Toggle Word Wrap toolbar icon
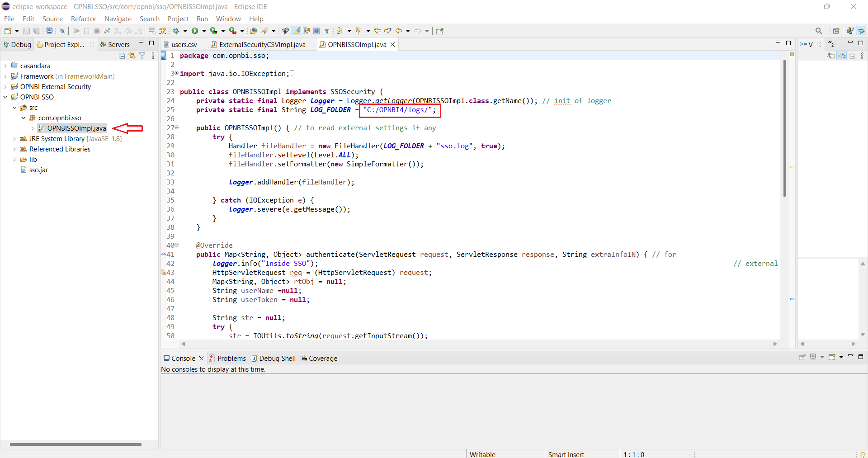Screen dimensions: 868x458 (306, 31)
